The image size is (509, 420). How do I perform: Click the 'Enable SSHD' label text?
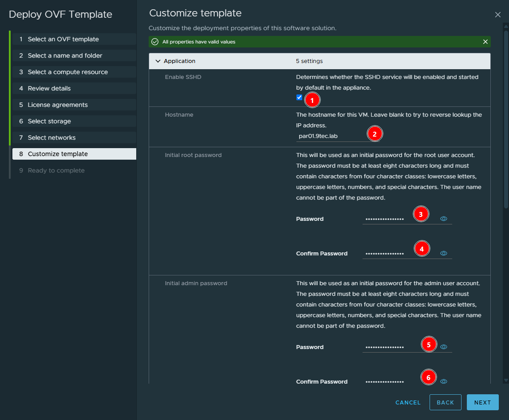click(x=183, y=77)
